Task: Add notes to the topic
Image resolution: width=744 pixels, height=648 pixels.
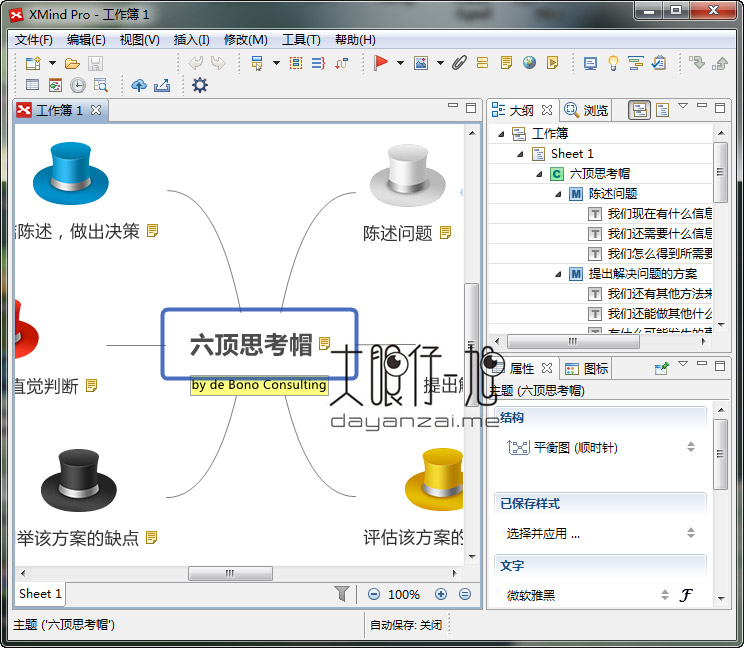Action: [x=506, y=63]
